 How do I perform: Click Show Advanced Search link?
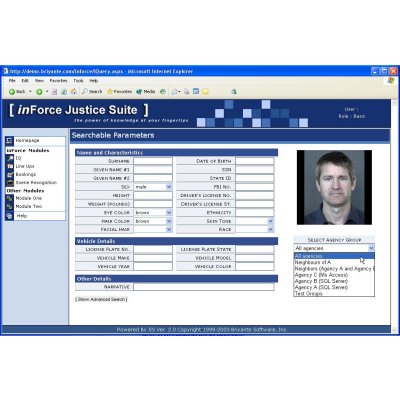101,299
